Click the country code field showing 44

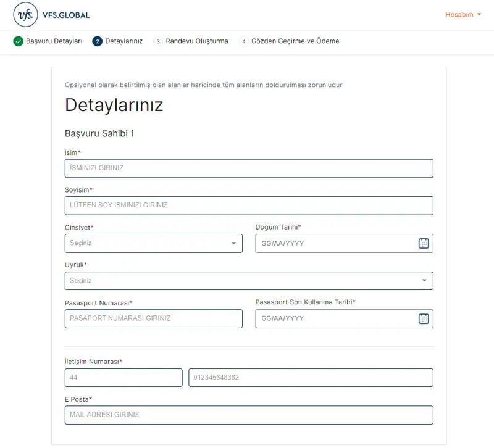(x=123, y=377)
